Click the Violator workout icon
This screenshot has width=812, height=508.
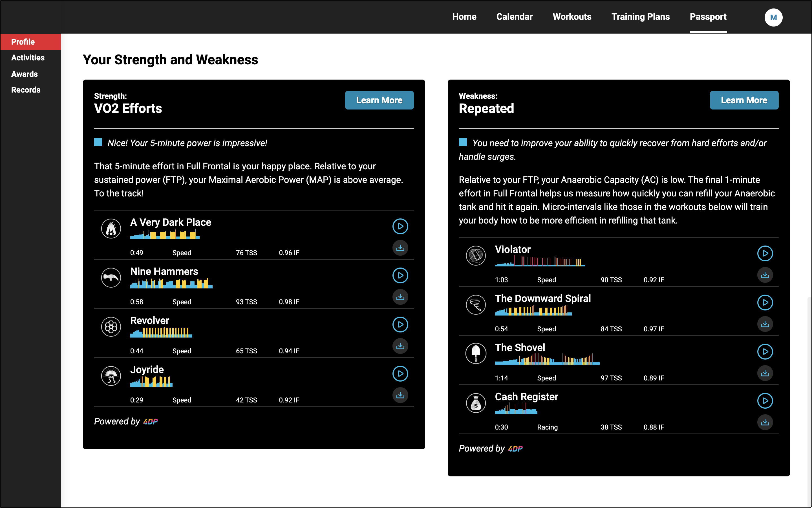(x=476, y=256)
